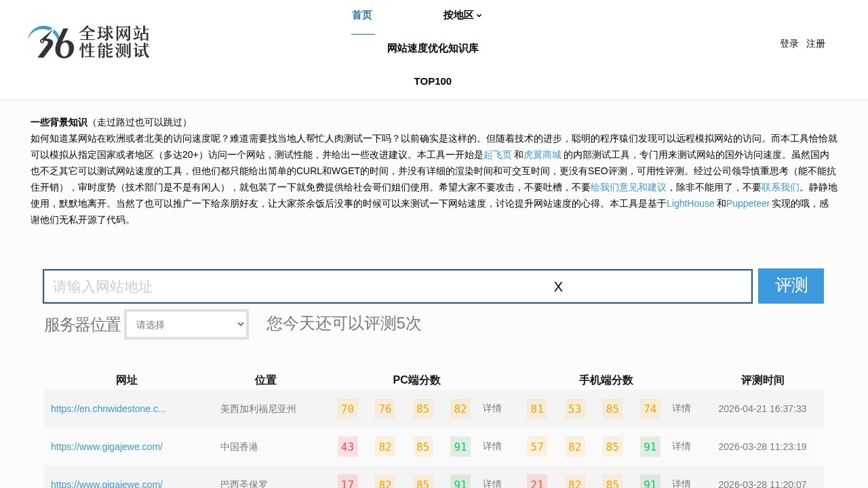Open the 巴西圣保罗 gigajewe.com result link
The image size is (868, 488).
106,484
